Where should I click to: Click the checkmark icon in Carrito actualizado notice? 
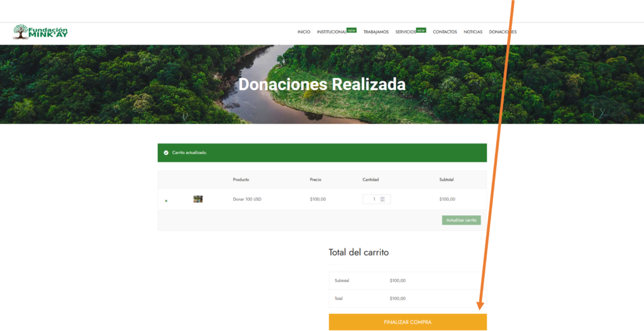coord(166,152)
